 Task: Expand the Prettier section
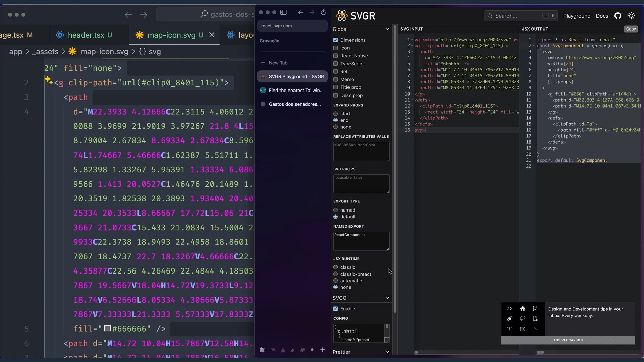[387, 352]
